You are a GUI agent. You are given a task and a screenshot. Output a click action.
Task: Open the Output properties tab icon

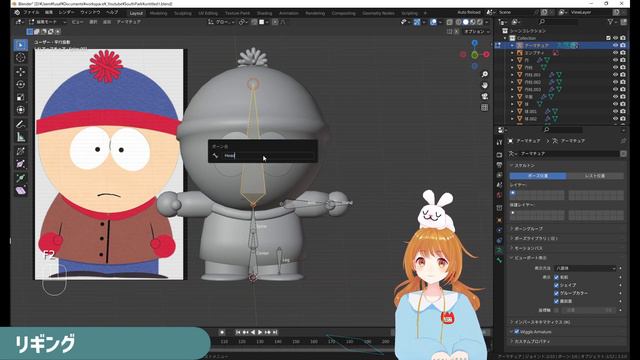499,165
